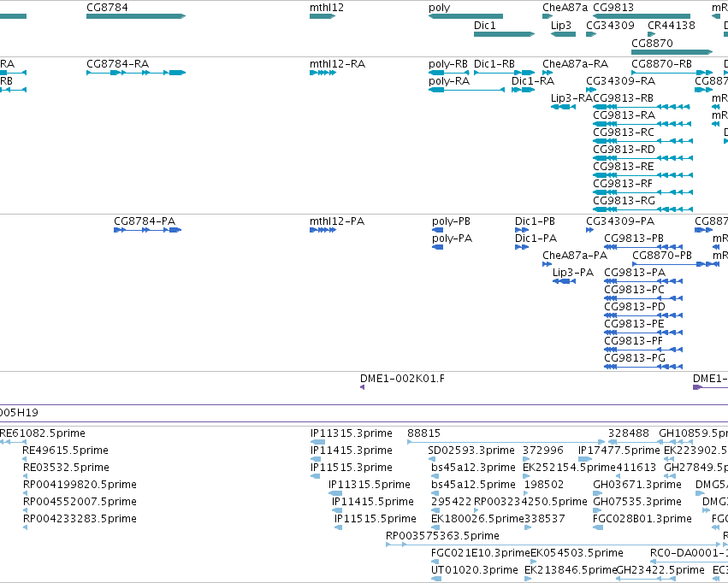Screen dimensions: 728x583
Task: Click EST SD02593.3prime
Action: click(x=432, y=459)
